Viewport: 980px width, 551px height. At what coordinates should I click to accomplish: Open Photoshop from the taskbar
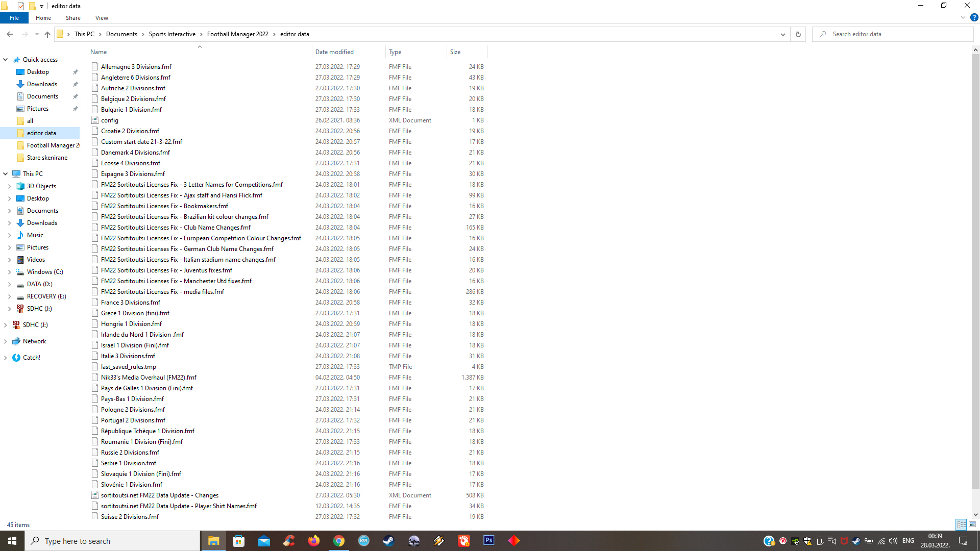click(489, 541)
